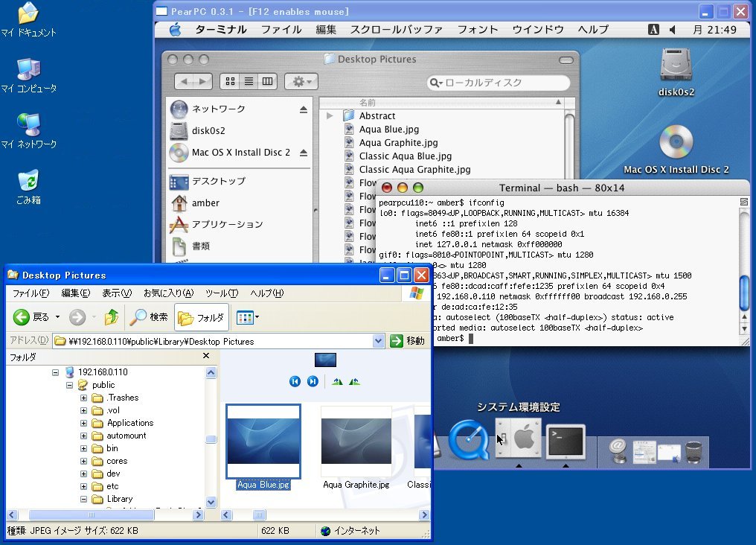This screenshot has height=545, width=756.
Task: Open the Trash in the Mac Dock
Action: [x=693, y=452]
